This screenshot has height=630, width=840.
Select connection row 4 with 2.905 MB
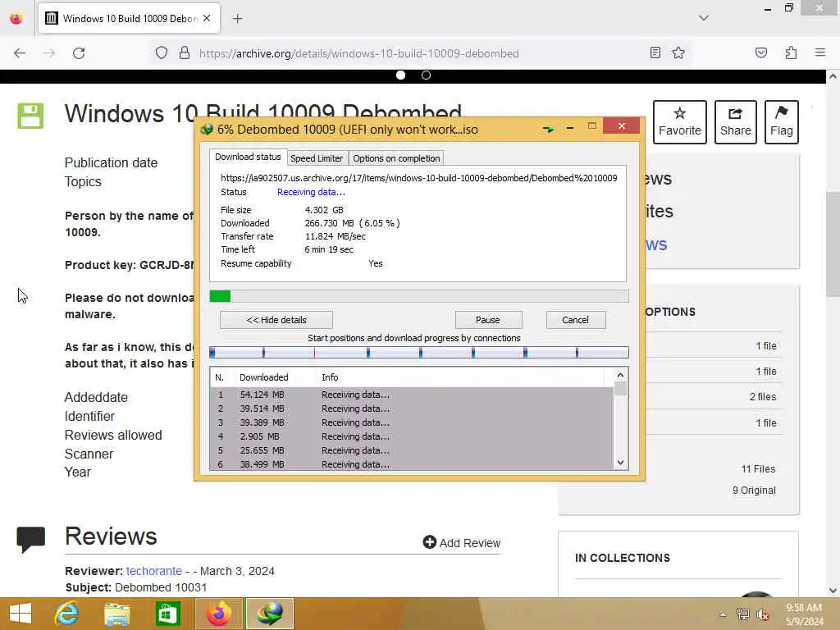(412, 436)
